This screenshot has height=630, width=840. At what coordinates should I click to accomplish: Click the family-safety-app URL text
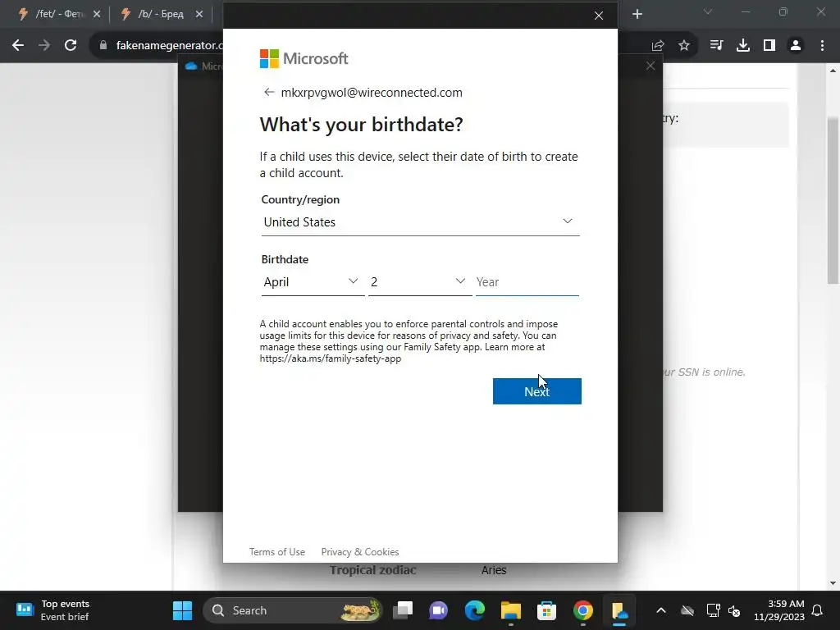point(331,358)
